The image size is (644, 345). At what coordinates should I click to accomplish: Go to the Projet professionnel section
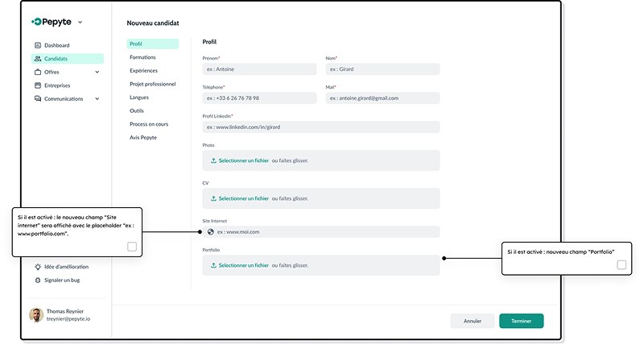152,84
